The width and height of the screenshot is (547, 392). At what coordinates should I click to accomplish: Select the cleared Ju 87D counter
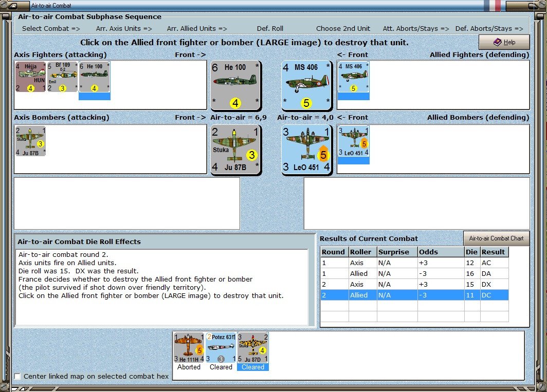pos(252,348)
